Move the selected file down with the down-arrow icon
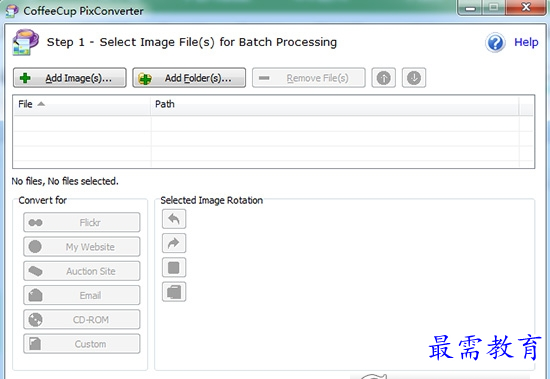 click(414, 78)
